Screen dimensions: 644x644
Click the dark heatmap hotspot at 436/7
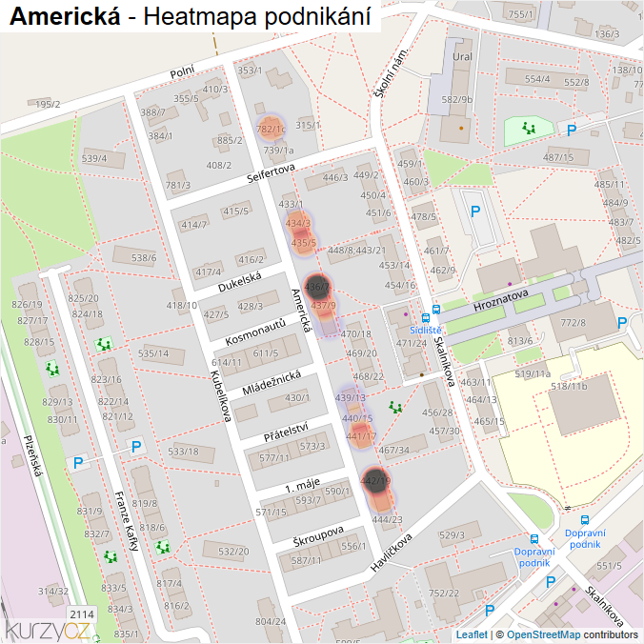[x=317, y=286]
